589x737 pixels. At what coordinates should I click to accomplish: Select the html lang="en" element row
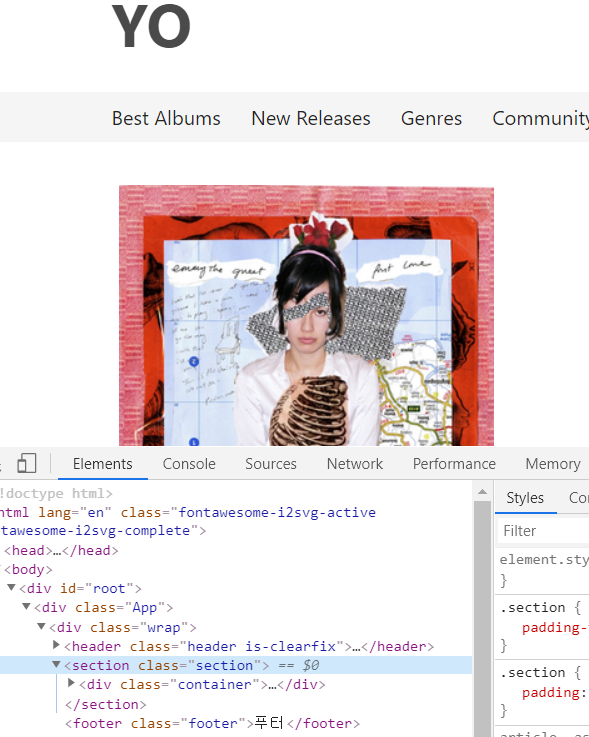tap(188, 521)
